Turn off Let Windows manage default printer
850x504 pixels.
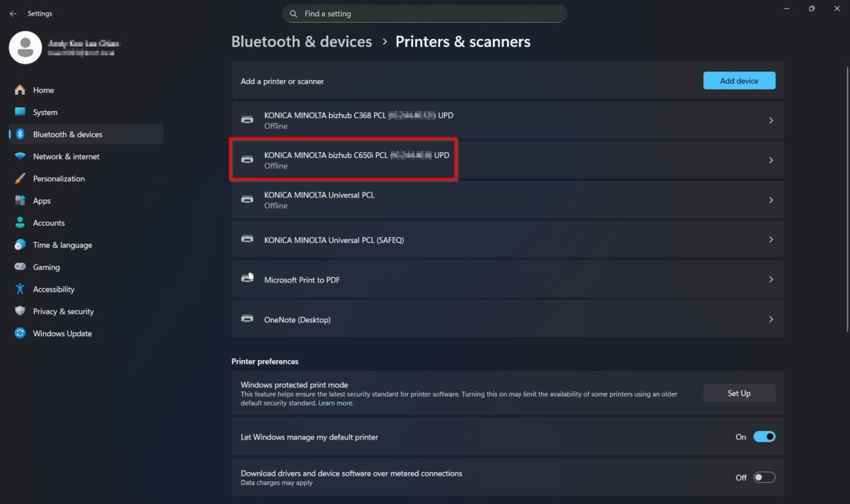click(x=764, y=437)
